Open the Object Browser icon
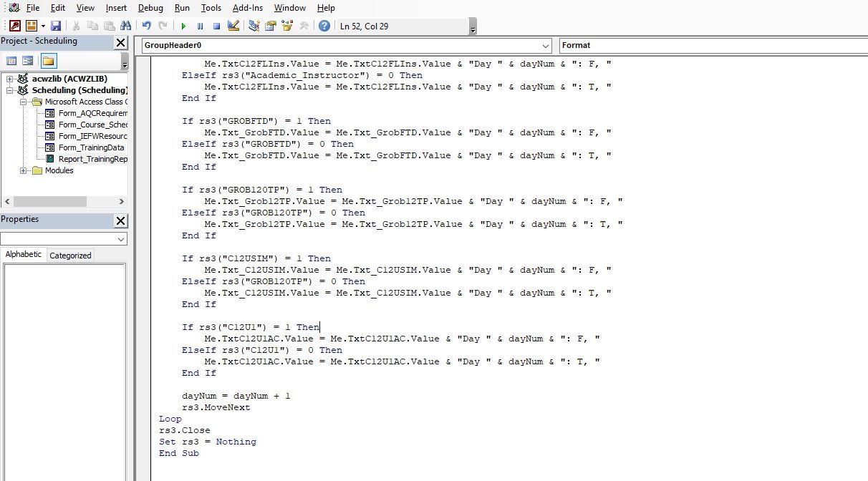This screenshot has height=481, width=868. pyautogui.click(x=287, y=25)
